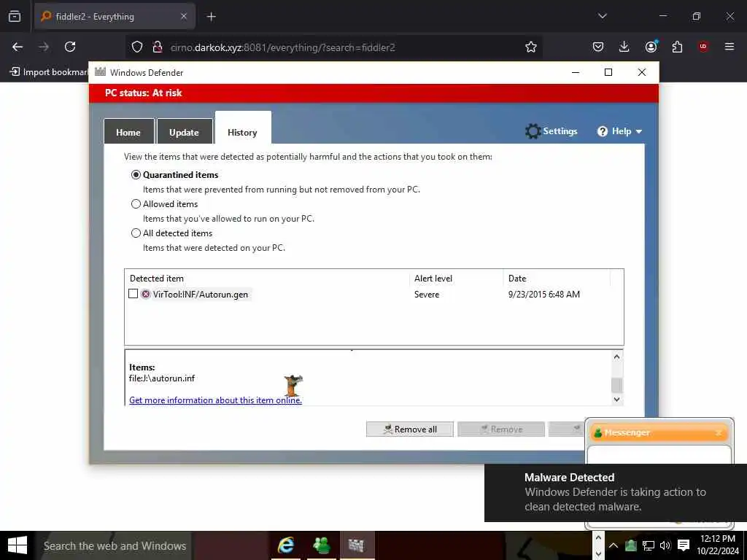Reload the browser page
The image size is (747, 560).
point(70,47)
